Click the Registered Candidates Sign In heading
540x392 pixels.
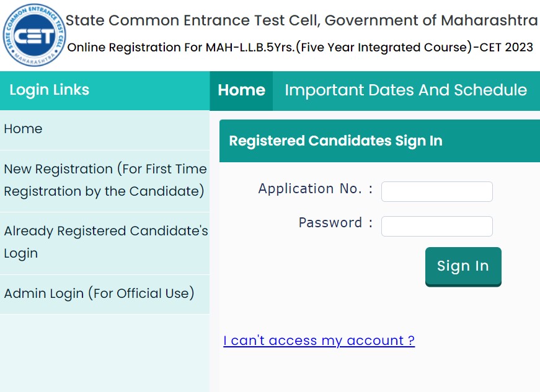pyautogui.click(x=335, y=141)
